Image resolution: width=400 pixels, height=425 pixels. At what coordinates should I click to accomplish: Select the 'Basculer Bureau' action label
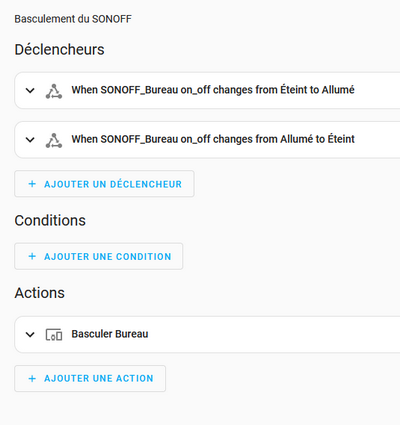pyautogui.click(x=110, y=334)
